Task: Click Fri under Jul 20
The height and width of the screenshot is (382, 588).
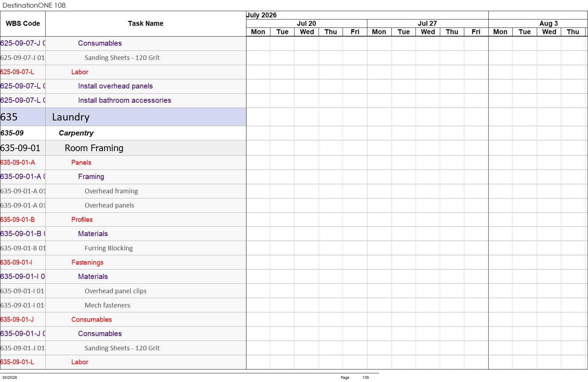Action: tap(355, 32)
